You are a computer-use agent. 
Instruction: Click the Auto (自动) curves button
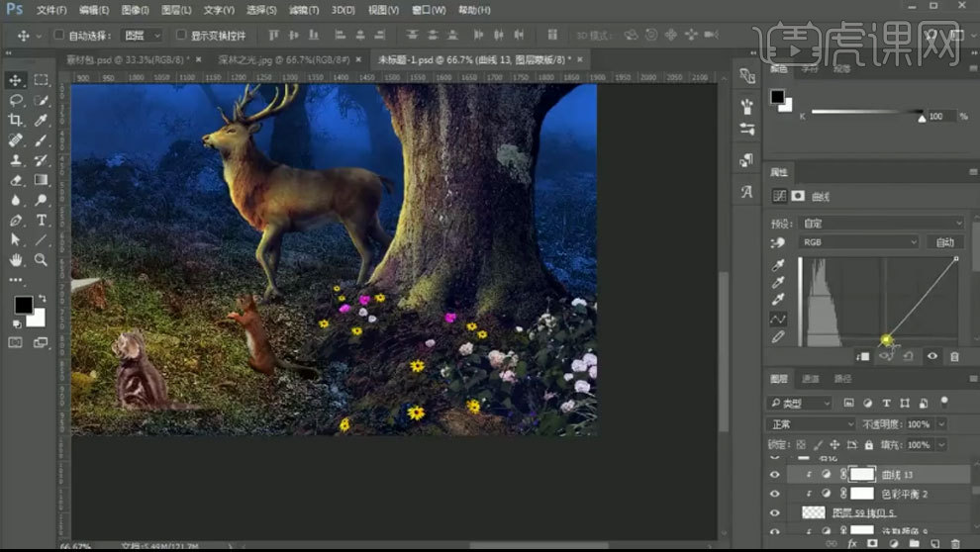(x=945, y=242)
